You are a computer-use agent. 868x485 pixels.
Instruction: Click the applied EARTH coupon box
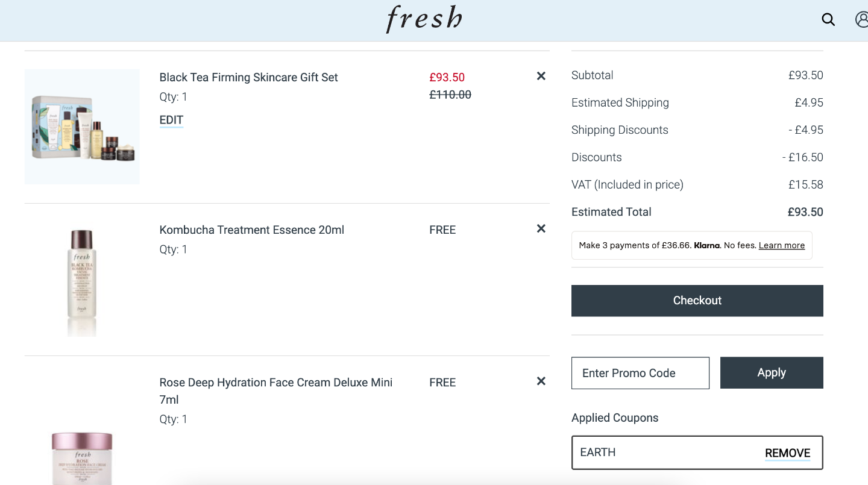click(697, 452)
